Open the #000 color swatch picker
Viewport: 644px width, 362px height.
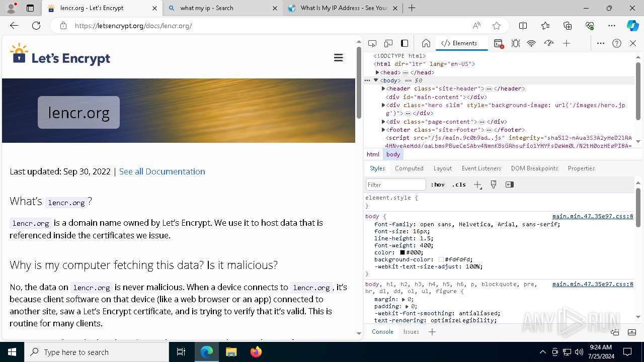[x=403, y=253]
